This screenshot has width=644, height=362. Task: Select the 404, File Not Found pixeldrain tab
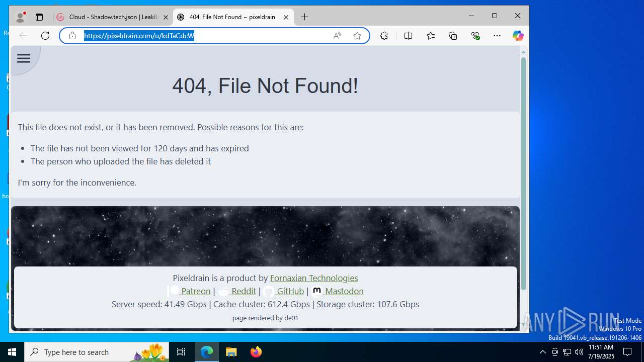pyautogui.click(x=233, y=17)
